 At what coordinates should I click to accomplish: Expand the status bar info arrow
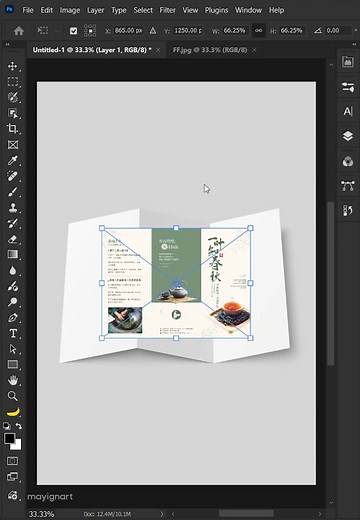tap(162, 514)
